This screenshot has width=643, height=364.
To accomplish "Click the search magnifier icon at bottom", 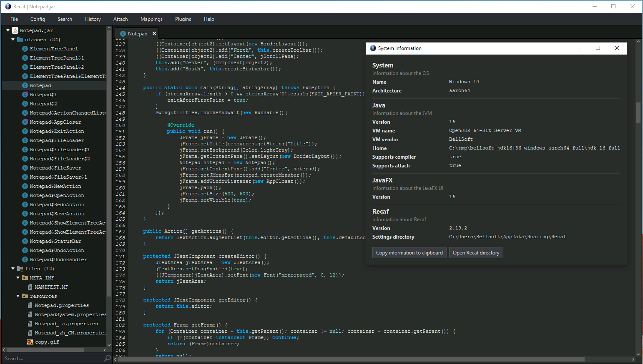I will [108, 358].
